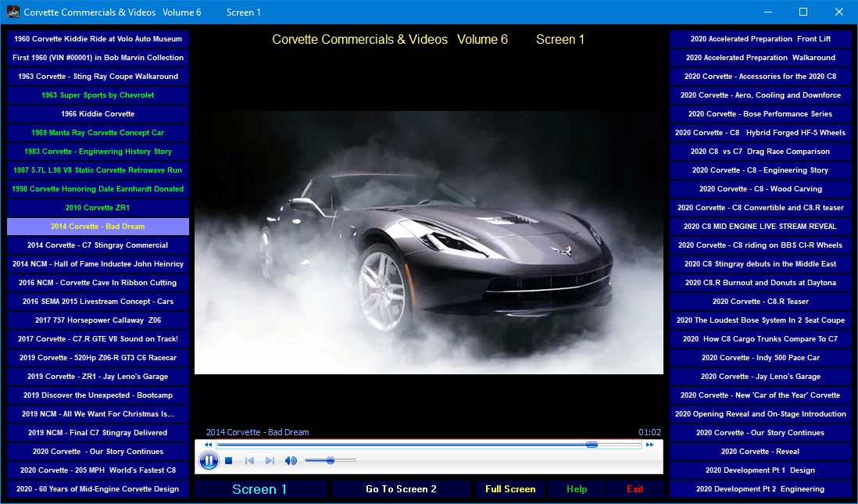Open 2020 Aero, Cooling and Downforce
Viewport: 858px width, 504px height.
760,95
